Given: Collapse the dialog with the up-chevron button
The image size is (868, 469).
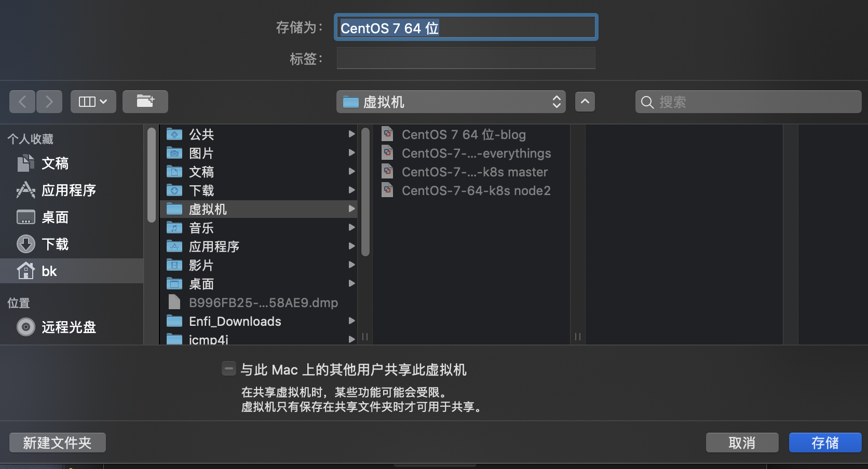Looking at the screenshot, I should coord(585,102).
